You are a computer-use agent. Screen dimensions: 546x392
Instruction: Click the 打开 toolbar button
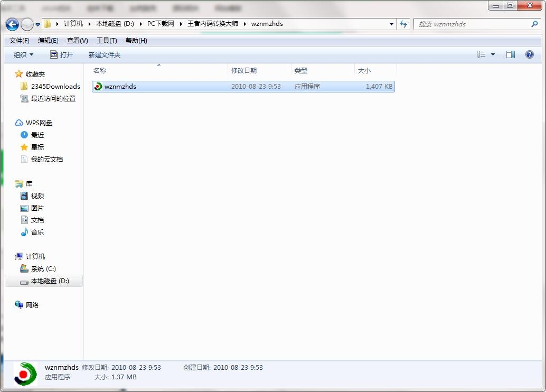point(62,55)
